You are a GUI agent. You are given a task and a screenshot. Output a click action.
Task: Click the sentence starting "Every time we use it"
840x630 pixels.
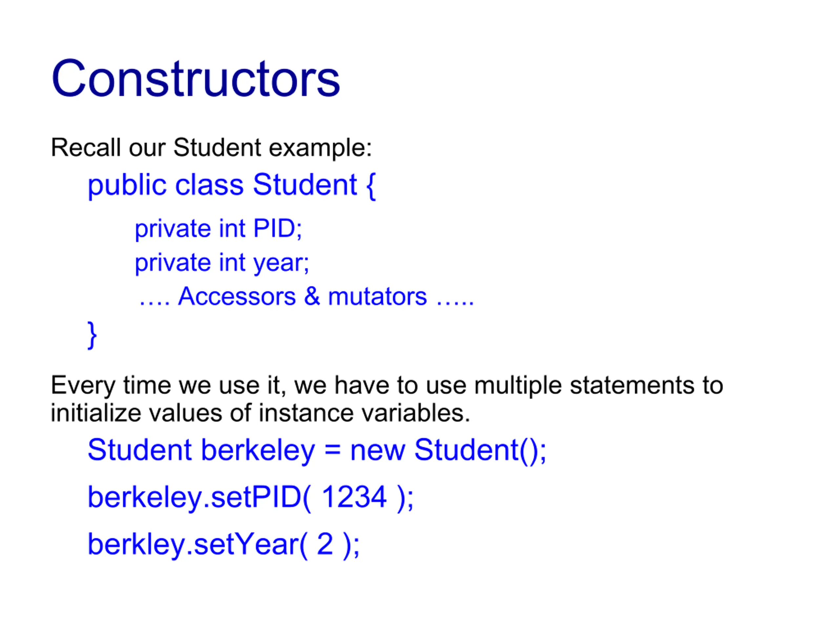(387, 386)
